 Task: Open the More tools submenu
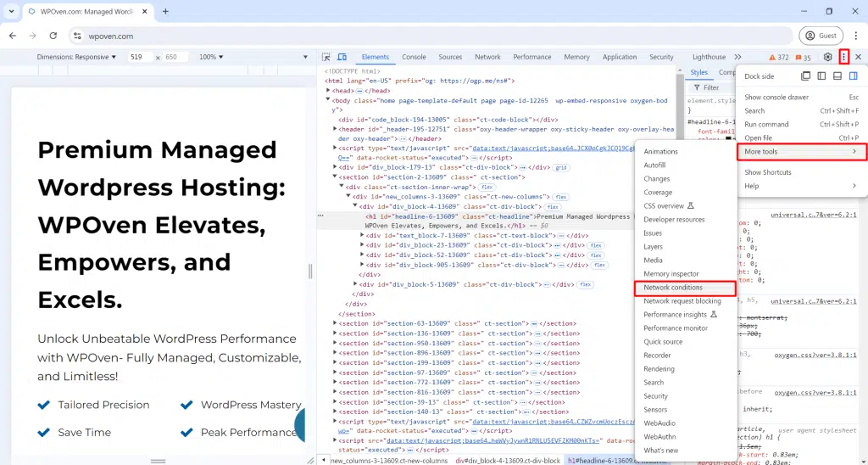[802, 151]
